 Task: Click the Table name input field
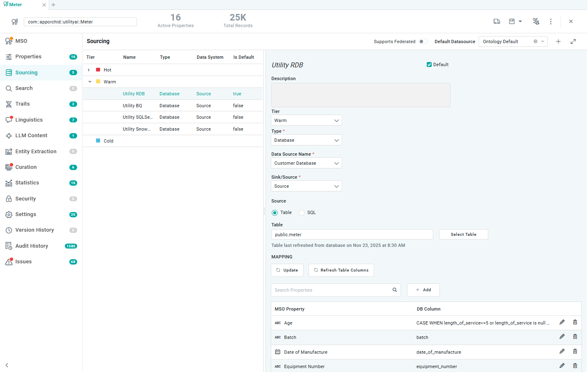352,235
